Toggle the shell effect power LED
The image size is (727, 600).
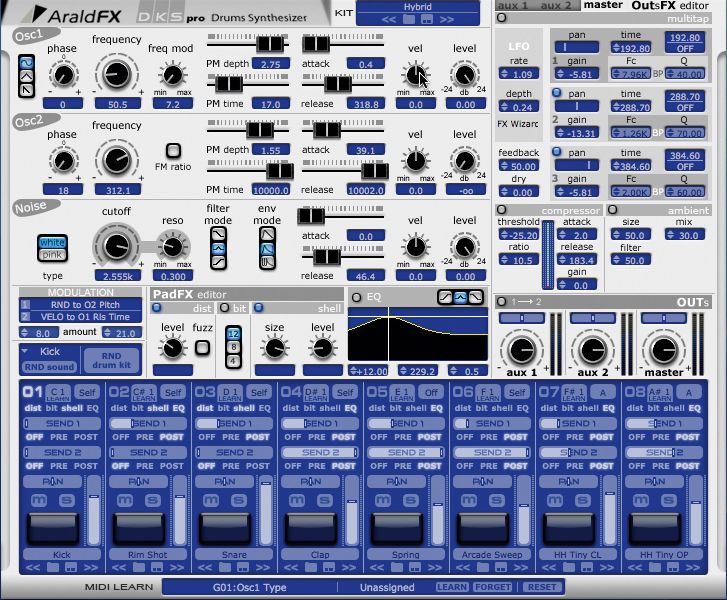pyautogui.click(x=259, y=307)
